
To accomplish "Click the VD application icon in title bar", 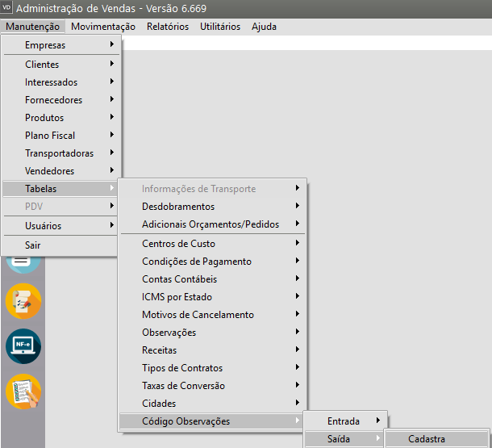I will click(7, 8).
